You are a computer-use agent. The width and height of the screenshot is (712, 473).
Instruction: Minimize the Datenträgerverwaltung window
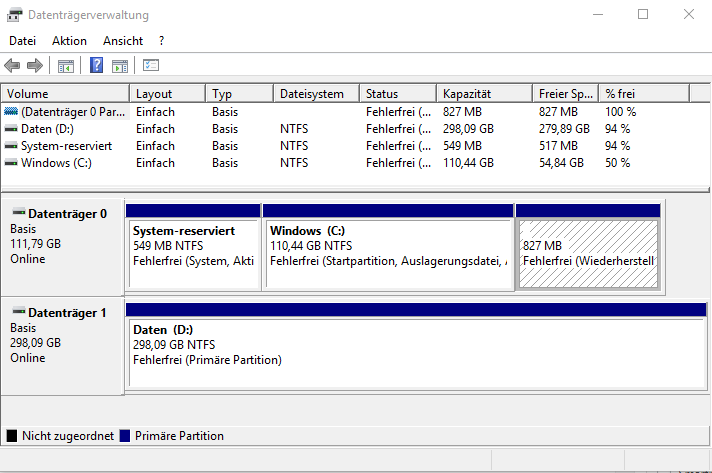[x=598, y=15]
